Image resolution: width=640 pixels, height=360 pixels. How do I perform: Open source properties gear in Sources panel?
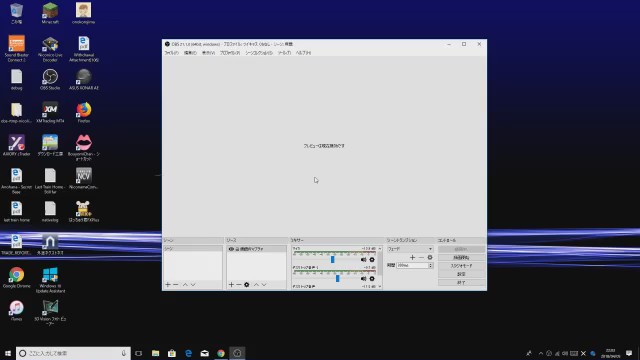click(x=247, y=284)
